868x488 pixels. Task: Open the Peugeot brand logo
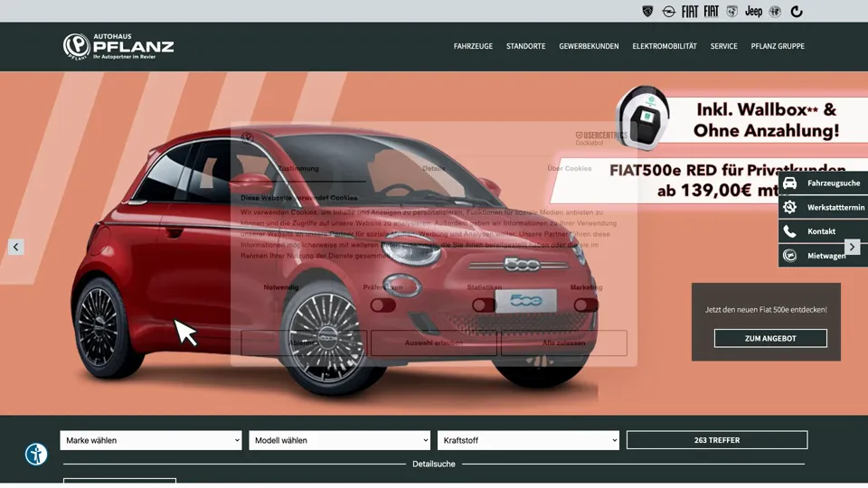647,12
